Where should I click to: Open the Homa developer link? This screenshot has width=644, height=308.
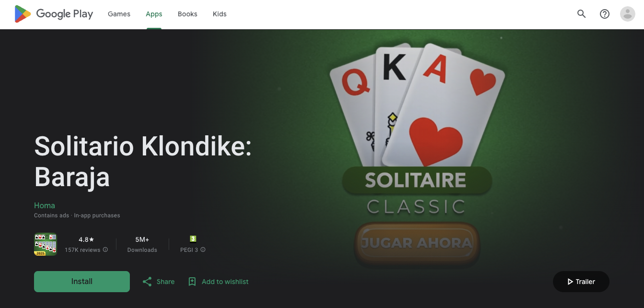[45, 205]
